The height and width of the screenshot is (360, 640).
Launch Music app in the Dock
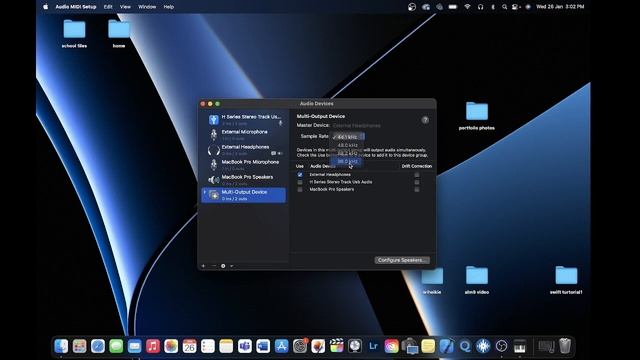click(153, 346)
